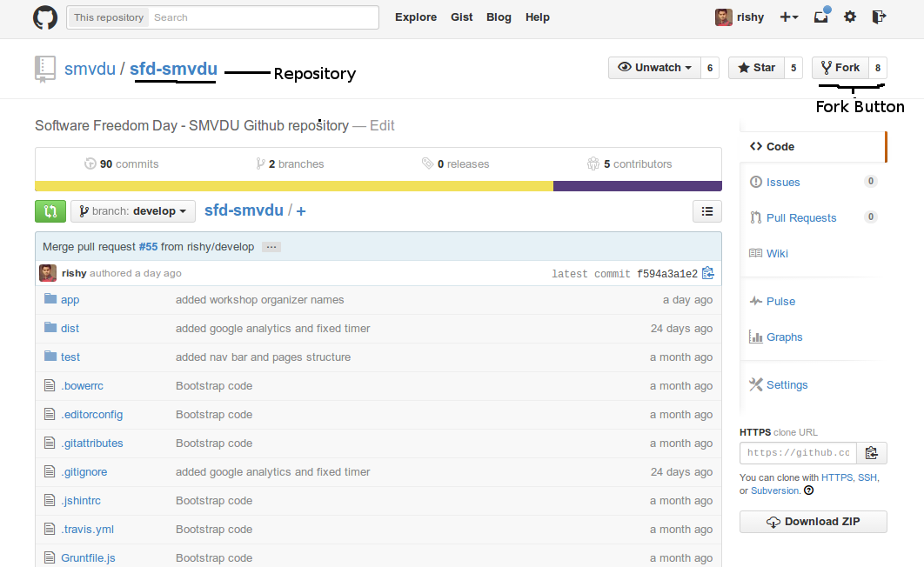Click the repository search field

[x=262, y=17]
